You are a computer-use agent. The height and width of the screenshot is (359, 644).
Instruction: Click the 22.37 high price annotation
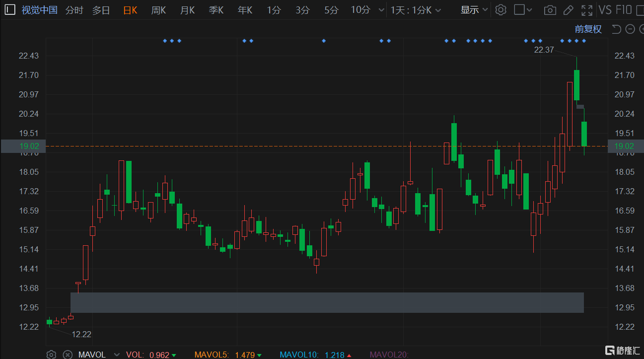(x=544, y=50)
